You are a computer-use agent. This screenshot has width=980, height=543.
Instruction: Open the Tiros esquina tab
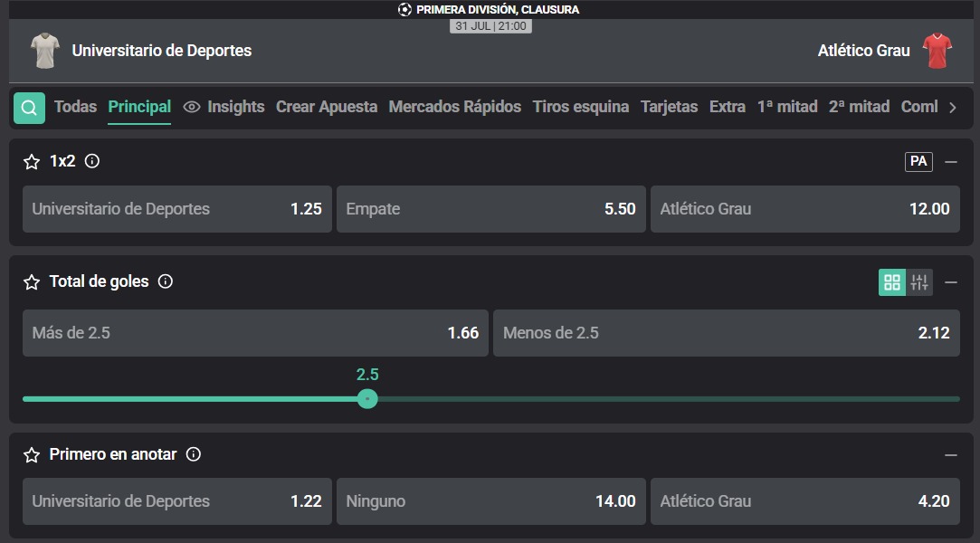coord(581,107)
